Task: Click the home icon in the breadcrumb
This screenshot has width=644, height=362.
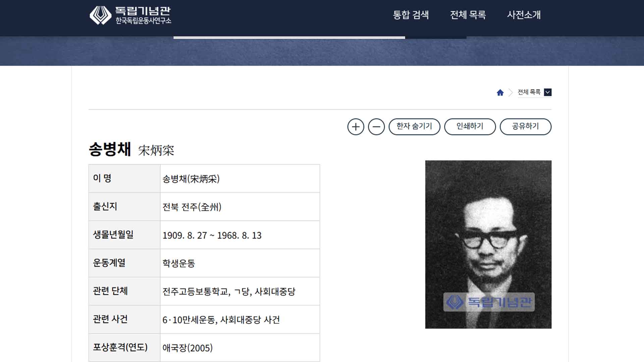Action: tap(501, 92)
